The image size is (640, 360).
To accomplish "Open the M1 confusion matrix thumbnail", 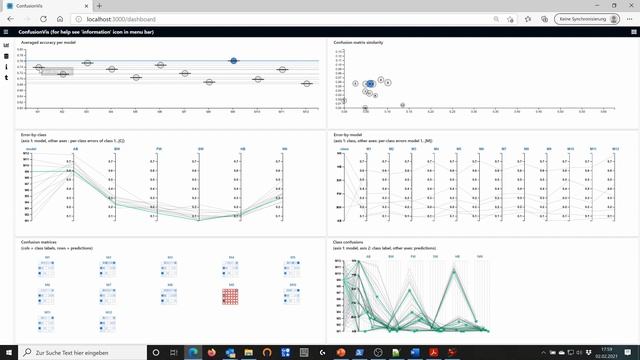I will click(x=46, y=268).
